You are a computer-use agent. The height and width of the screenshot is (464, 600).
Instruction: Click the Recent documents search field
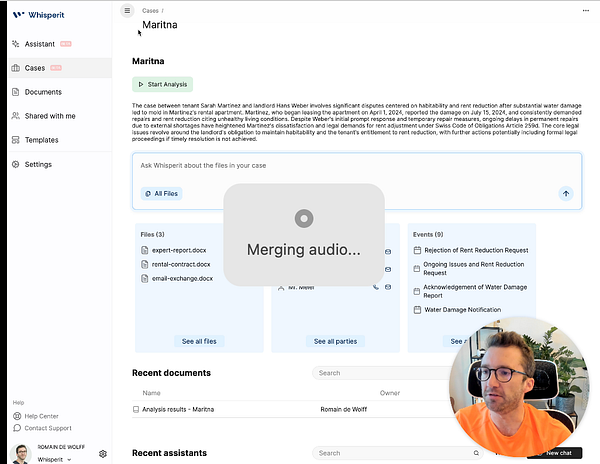383,373
